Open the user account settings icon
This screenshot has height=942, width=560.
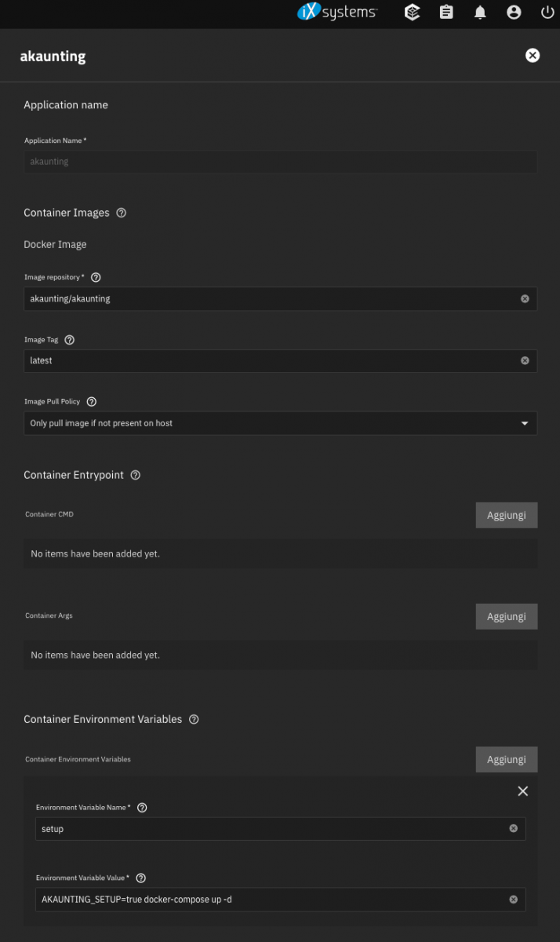pyautogui.click(x=514, y=13)
